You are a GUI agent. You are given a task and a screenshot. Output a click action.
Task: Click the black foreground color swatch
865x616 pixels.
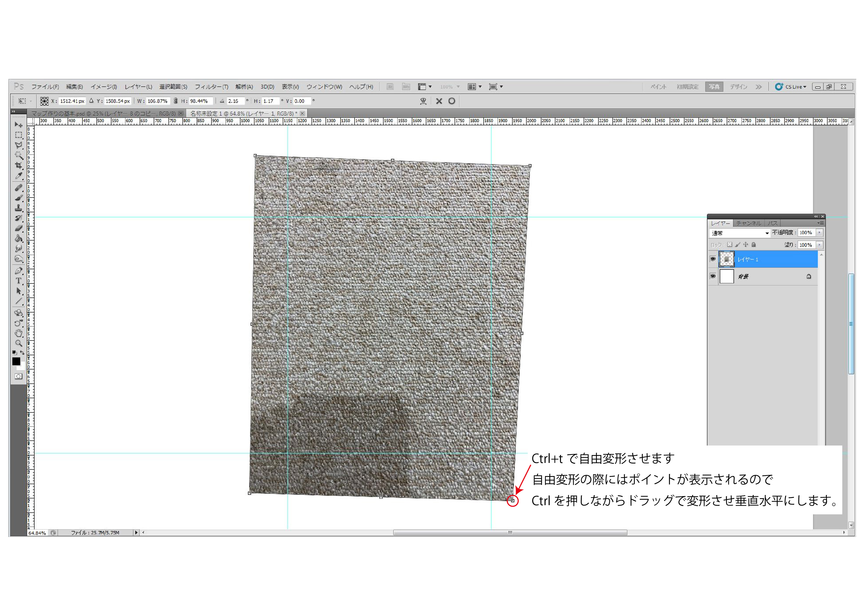[x=16, y=361]
